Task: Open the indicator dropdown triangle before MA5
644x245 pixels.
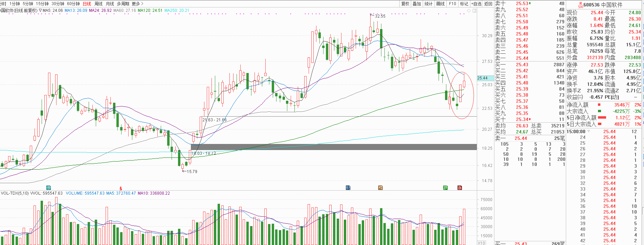Action: (40, 10)
